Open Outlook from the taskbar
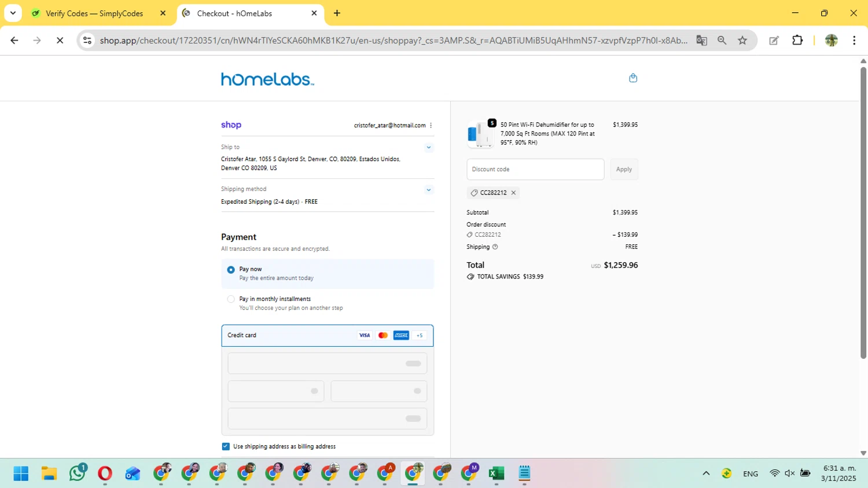 pyautogui.click(x=133, y=474)
